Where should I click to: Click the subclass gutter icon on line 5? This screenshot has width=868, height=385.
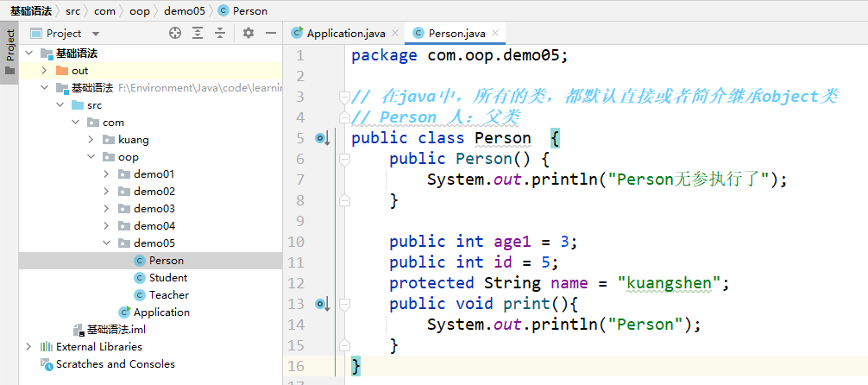point(322,138)
